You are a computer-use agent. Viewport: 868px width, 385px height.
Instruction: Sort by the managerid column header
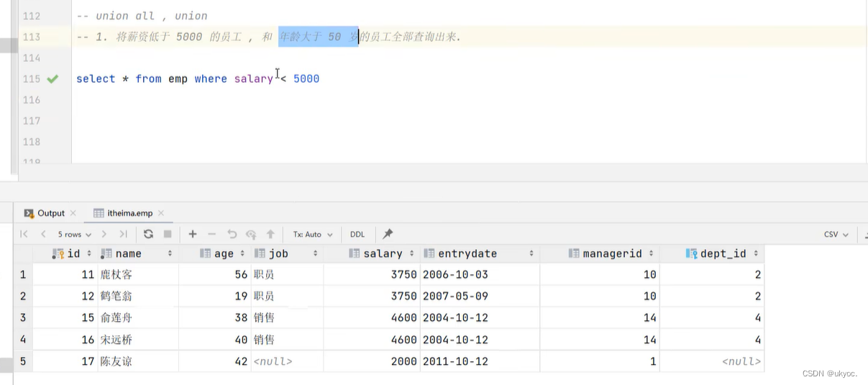coord(600,253)
